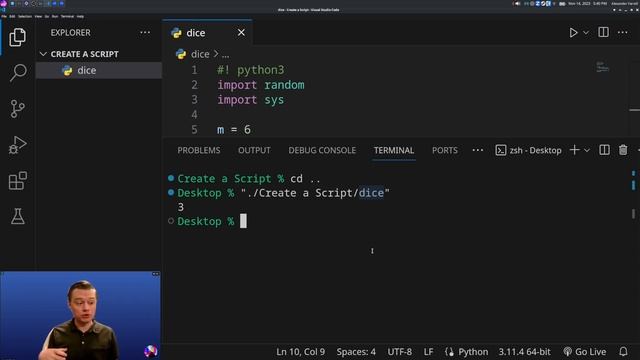640x360 pixels.
Task: Click line 1 shebang python3 text
Action: tap(251, 70)
